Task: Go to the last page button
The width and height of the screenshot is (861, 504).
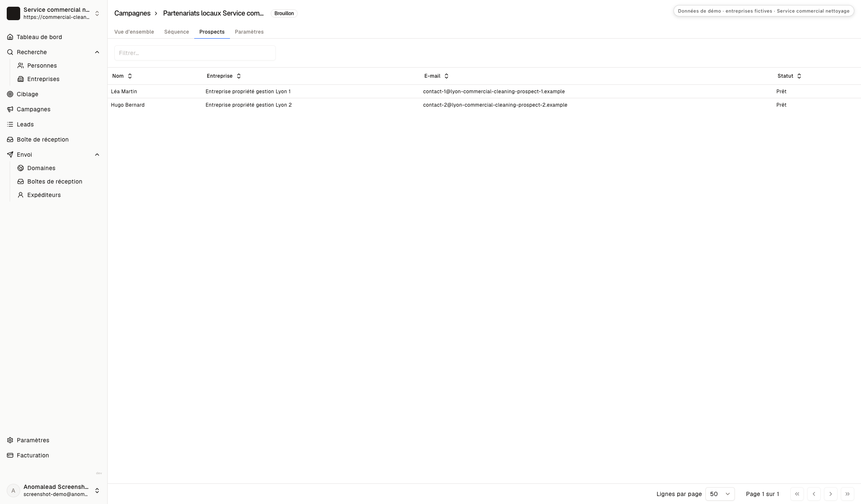Action: 848,494
